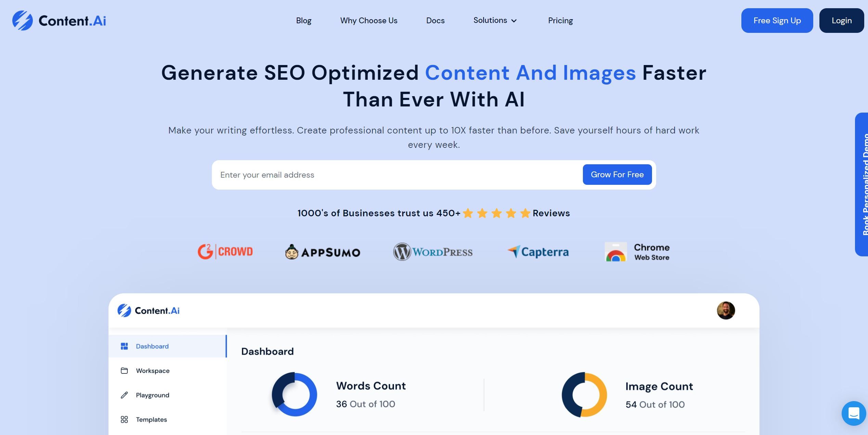Click the Grow For Free button
The image size is (868, 435).
pos(617,174)
